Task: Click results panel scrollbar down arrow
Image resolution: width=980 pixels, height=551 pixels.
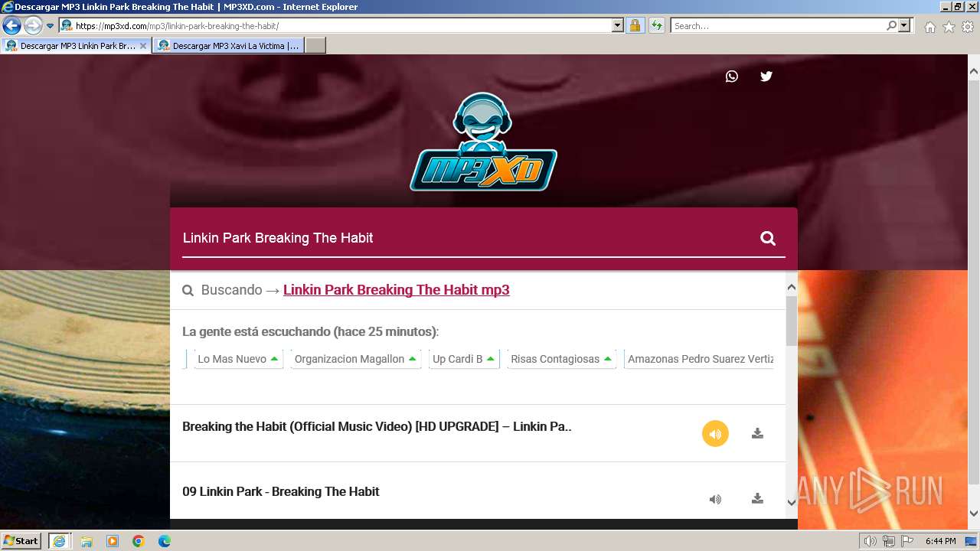Action: click(792, 503)
